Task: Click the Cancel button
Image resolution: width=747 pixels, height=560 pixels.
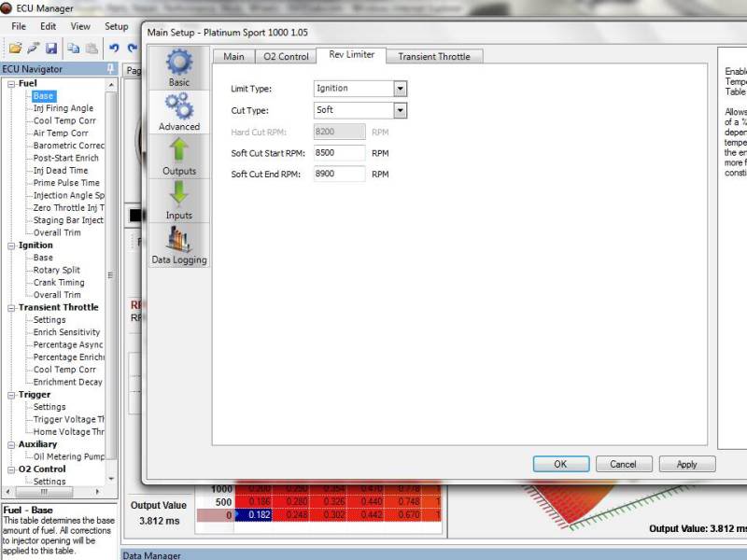Action: (623, 464)
